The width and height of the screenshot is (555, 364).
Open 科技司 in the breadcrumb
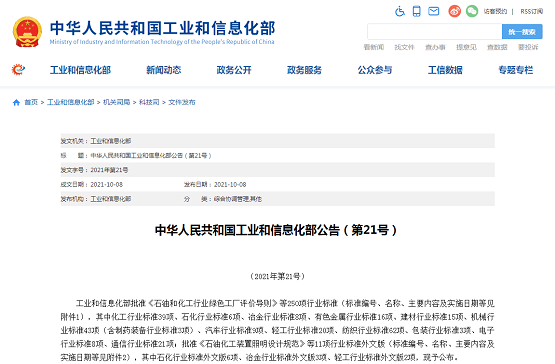(149, 102)
